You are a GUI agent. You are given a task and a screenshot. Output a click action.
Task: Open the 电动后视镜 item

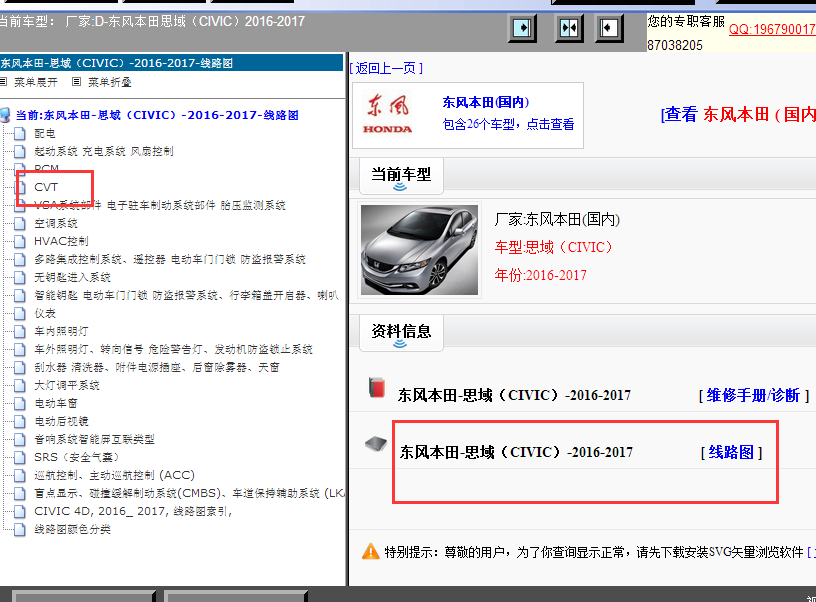click(61, 421)
